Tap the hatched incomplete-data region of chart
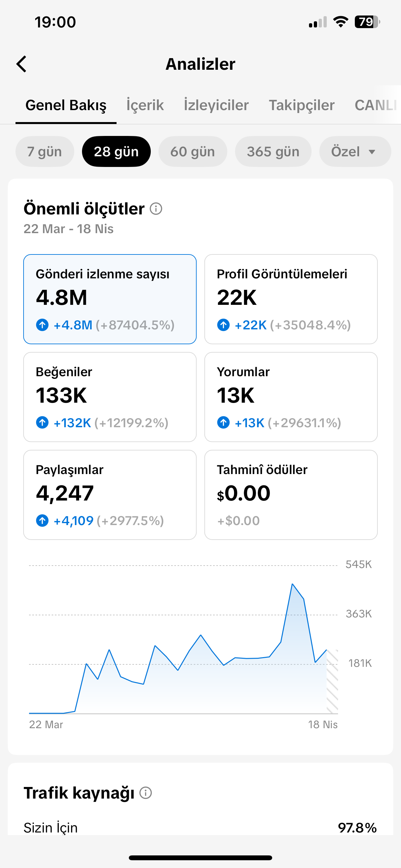 [x=332, y=681]
